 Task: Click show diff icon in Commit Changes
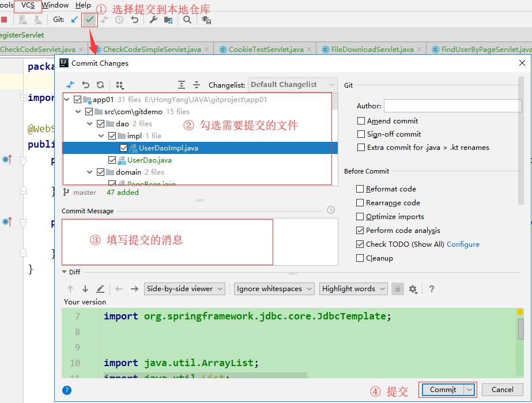click(x=70, y=85)
